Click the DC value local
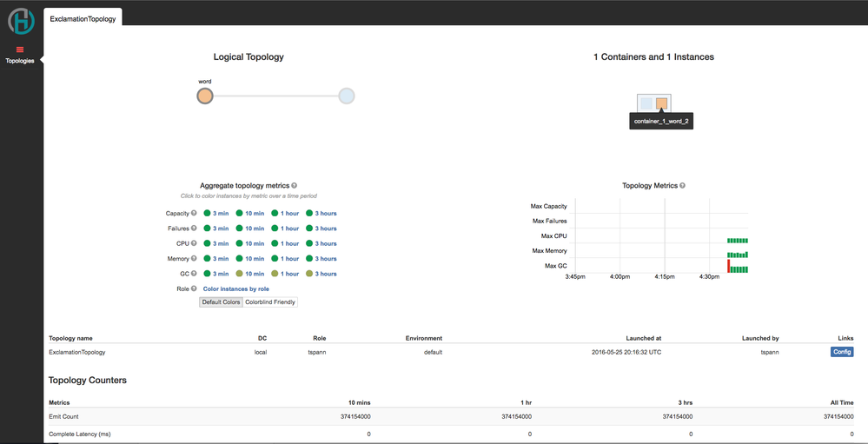Image resolution: width=868 pixels, height=444 pixels. [260, 352]
